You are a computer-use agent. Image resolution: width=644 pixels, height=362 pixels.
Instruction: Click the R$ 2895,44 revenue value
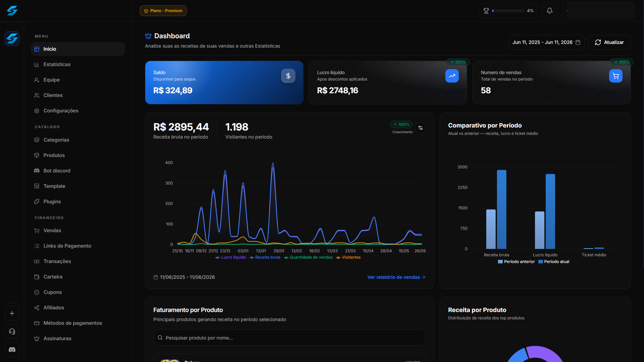point(181,127)
